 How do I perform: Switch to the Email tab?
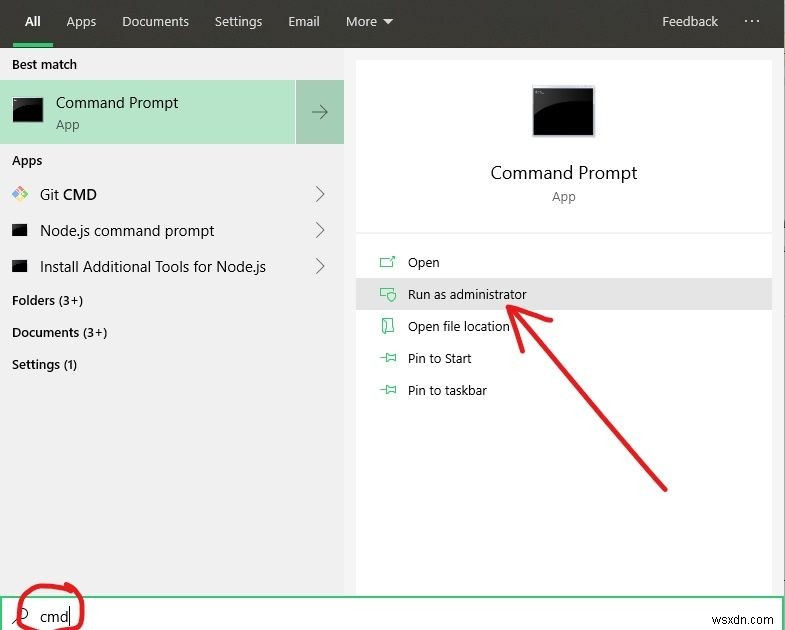(x=303, y=22)
